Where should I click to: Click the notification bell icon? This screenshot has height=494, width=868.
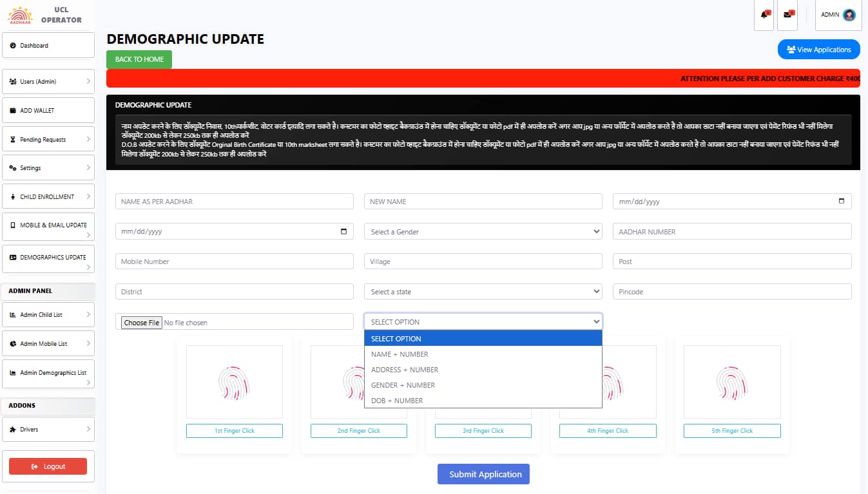click(x=764, y=15)
